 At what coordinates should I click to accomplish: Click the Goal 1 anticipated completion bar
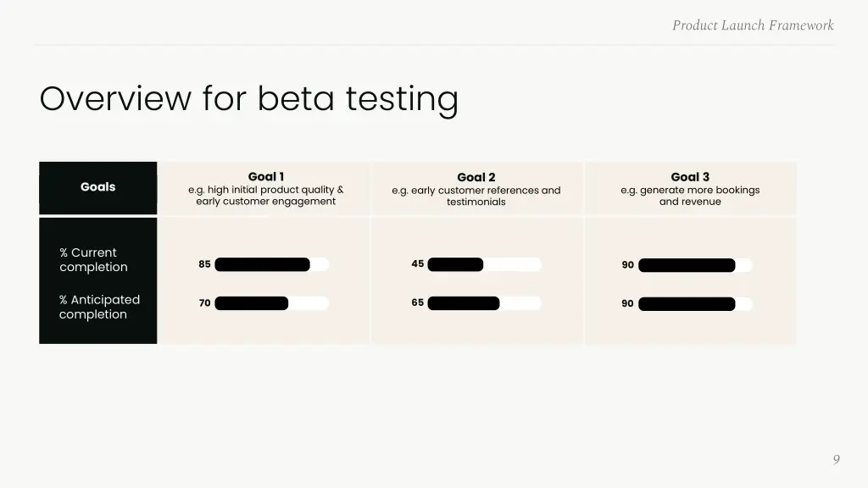(272, 303)
